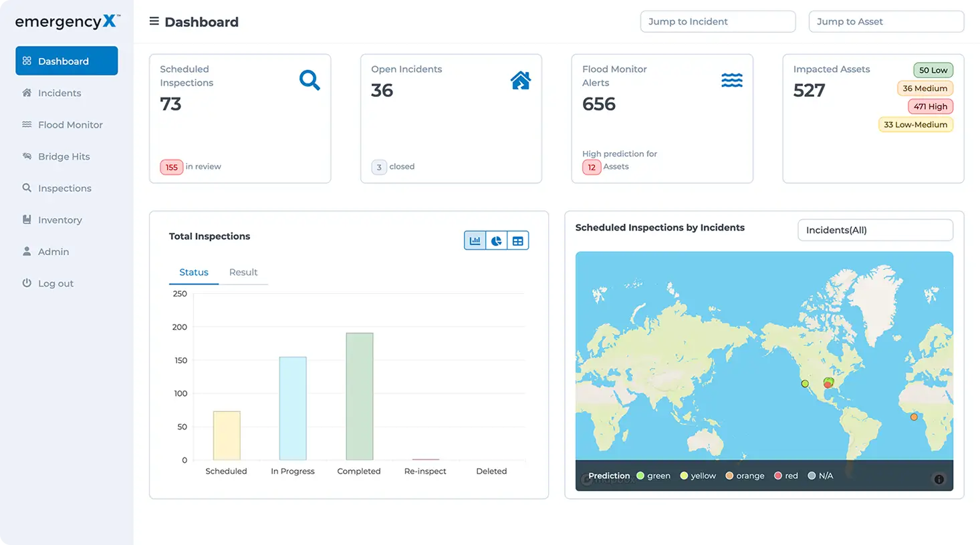Switch Total Inspections to table view
Image resolution: width=980 pixels, height=545 pixels.
tap(517, 240)
